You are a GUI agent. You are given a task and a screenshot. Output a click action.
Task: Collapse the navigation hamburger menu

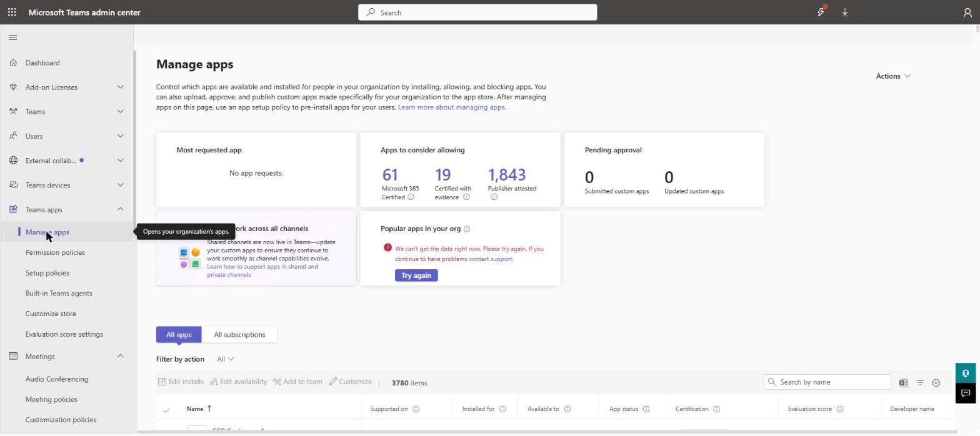pyautogui.click(x=12, y=37)
